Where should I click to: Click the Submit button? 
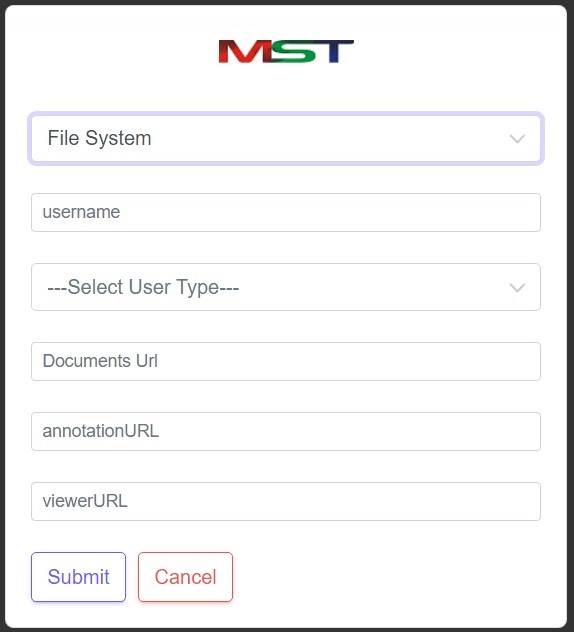click(79, 577)
